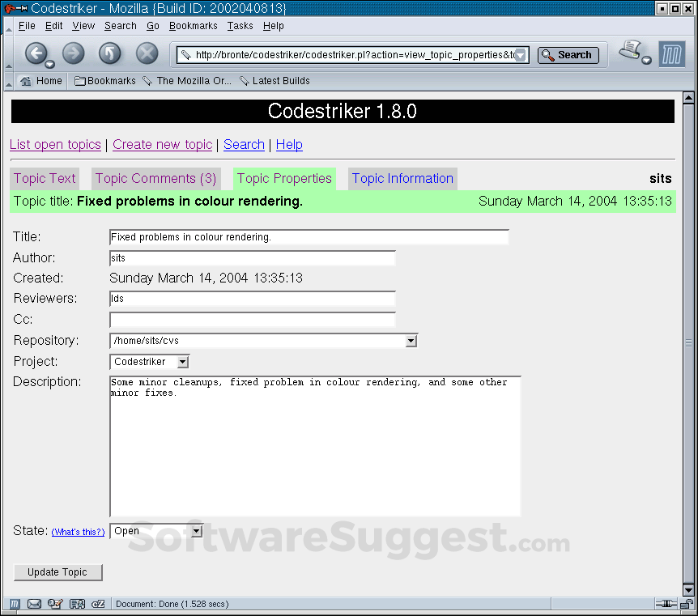Open the Tasks menu

click(240, 25)
